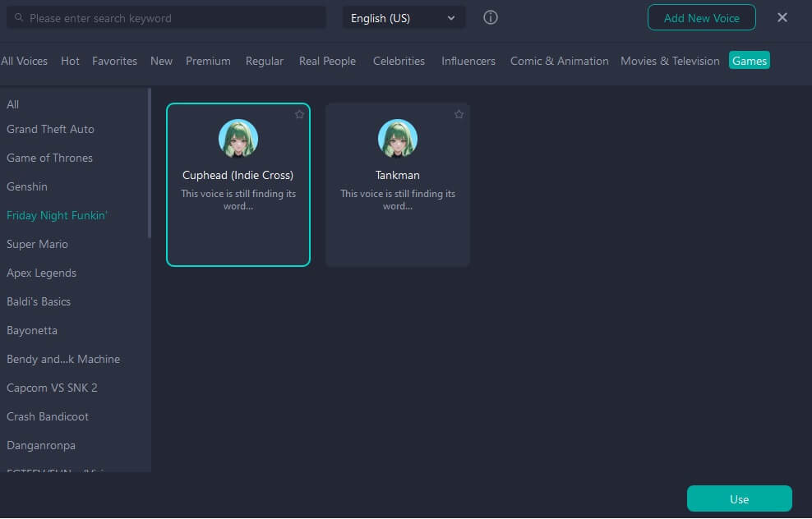The height and width of the screenshot is (519, 812).
Task: Click the Add New Voice button
Action: 701,17
